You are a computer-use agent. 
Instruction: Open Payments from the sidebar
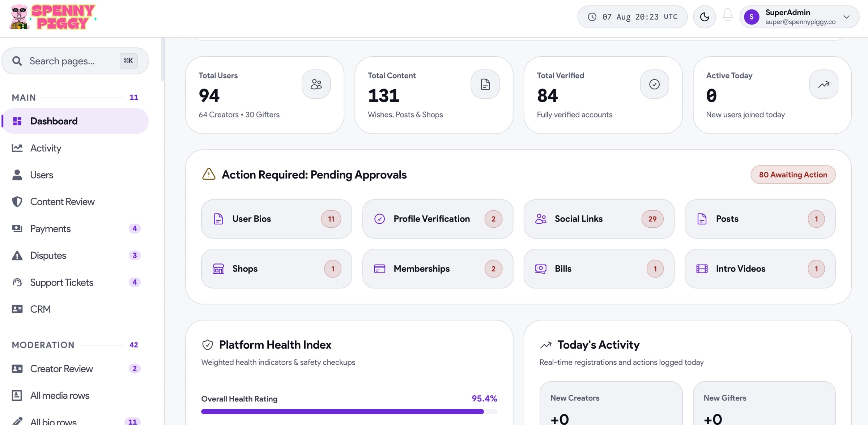(x=75, y=228)
